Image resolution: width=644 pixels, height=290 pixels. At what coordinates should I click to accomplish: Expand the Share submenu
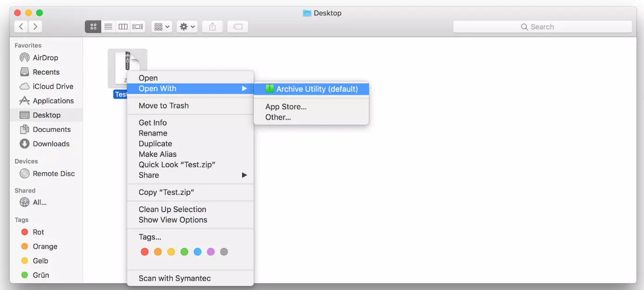[190, 175]
